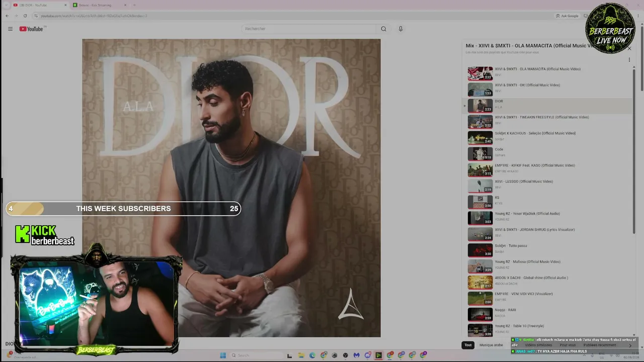
Task: Click the browser forward arrow
Action: (x=16, y=16)
